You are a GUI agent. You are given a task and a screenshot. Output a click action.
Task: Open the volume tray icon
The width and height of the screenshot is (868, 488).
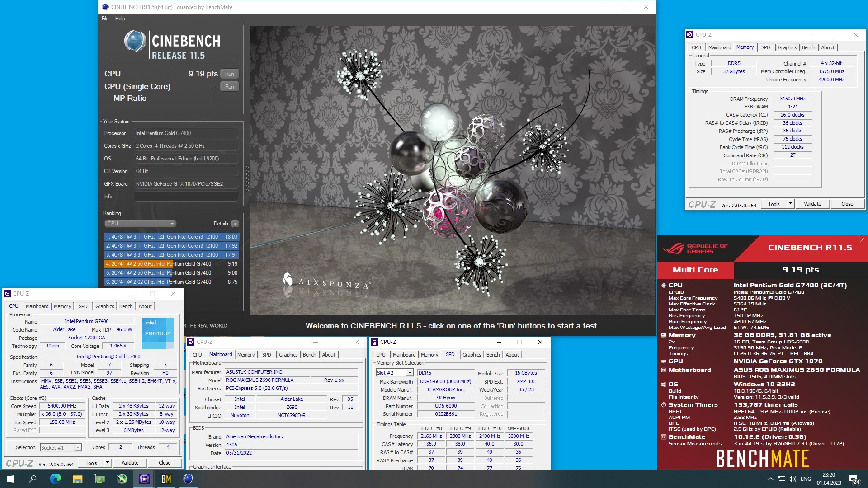point(793,479)
